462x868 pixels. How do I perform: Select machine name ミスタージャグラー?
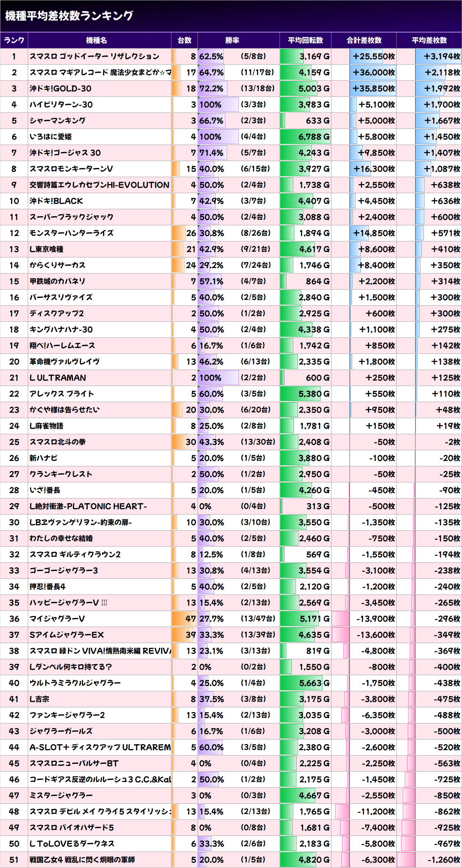(x=61, y=796)
